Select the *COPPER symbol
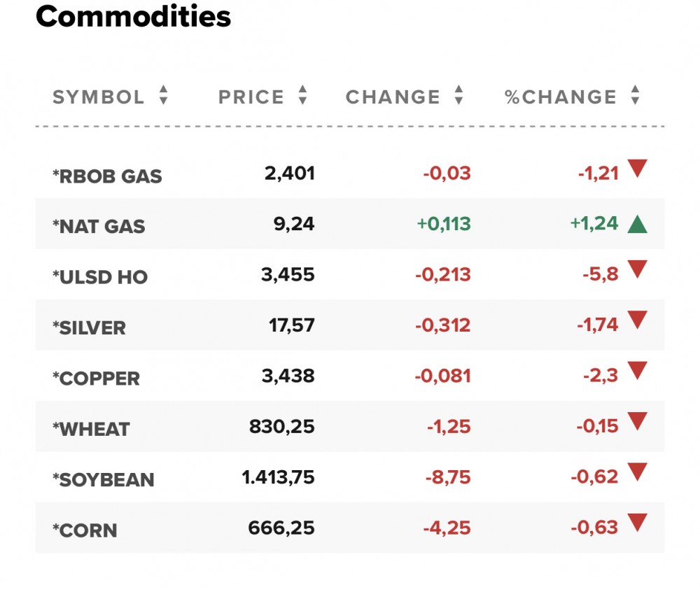This screenshot has width=700, height=594. [x=96, y=379]
